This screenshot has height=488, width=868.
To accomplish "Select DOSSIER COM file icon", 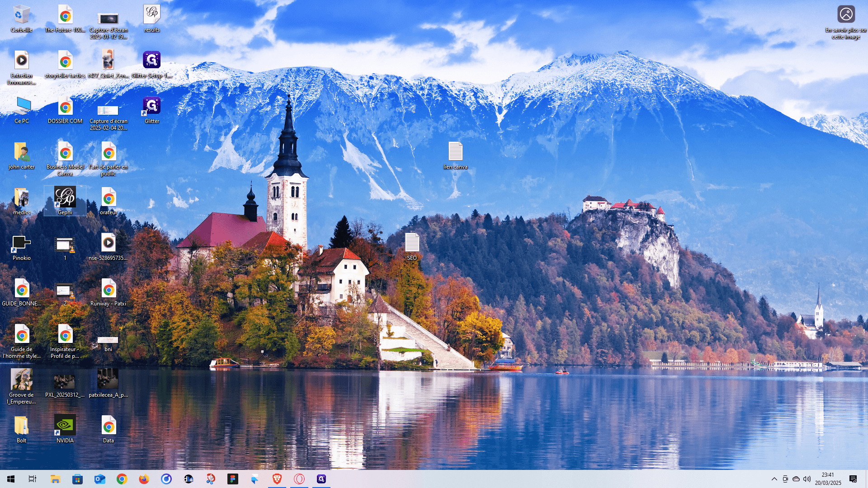I will pos(65,106).
